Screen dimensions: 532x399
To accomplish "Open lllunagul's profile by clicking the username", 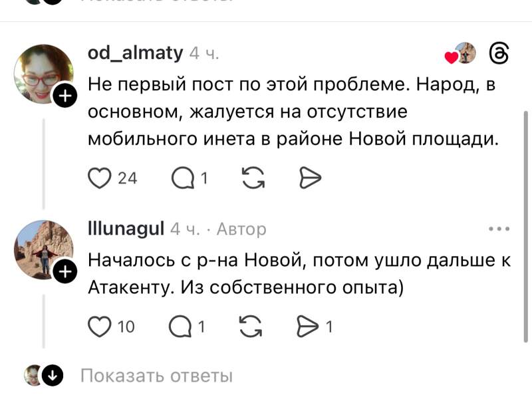I will click(125, 228).
